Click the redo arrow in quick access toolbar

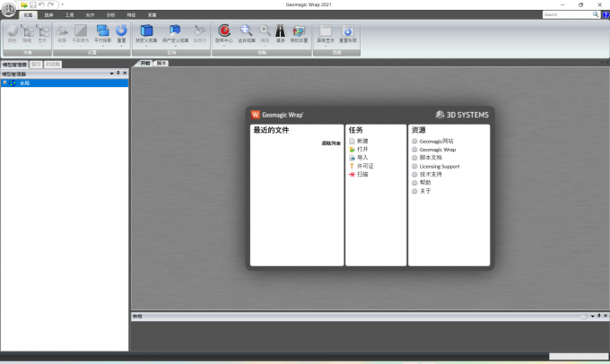[50, 4]
